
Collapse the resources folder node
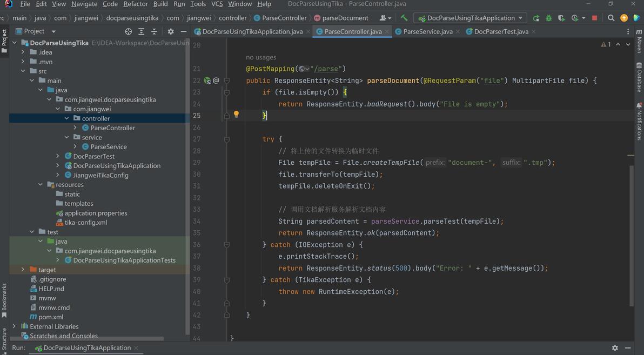(x=41, y=185)
